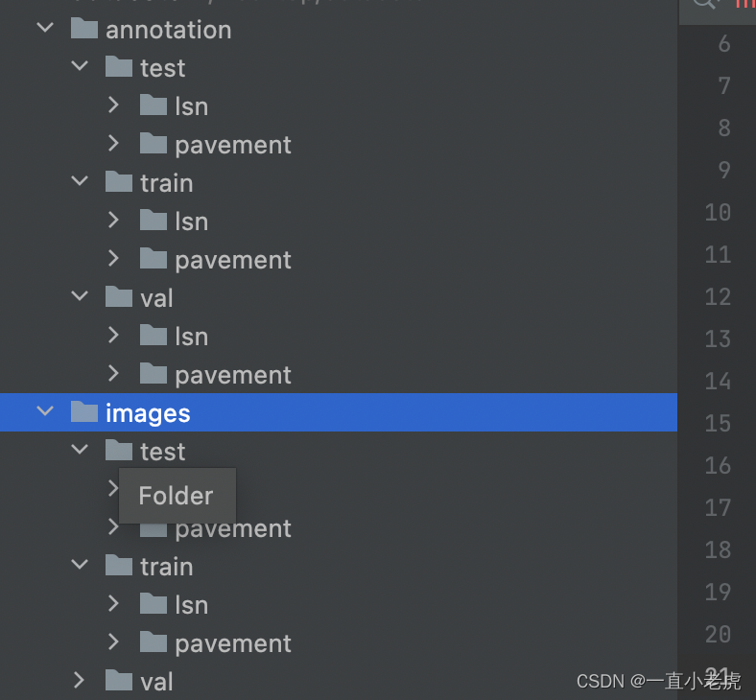This screenshot has height=700, width=756.
Task: Click folder icon of val under annotation
Action: 119,297
